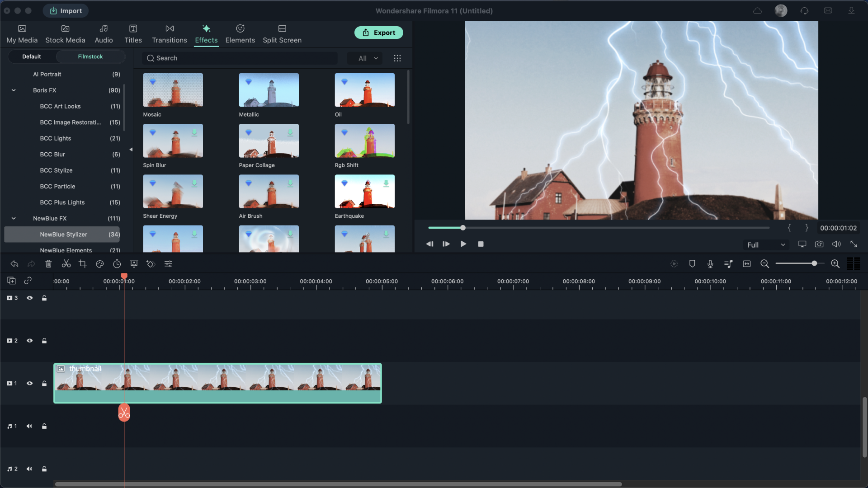The image size is (868, 488).
Task: Select NewBlue Stylizer category
Action: pyautogui.click(x=62, y=235)
